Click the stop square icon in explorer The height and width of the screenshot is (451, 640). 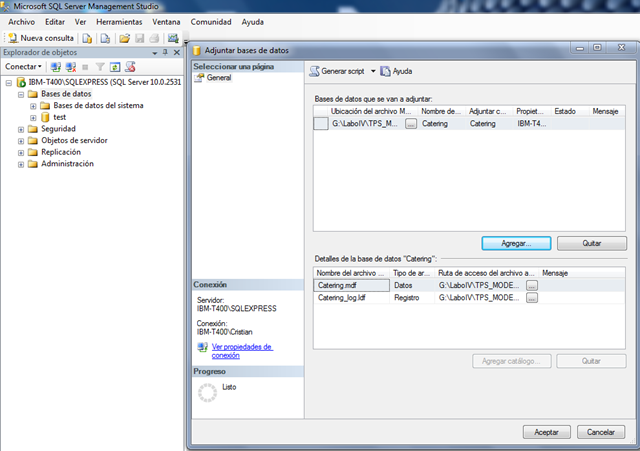(85, 67)
